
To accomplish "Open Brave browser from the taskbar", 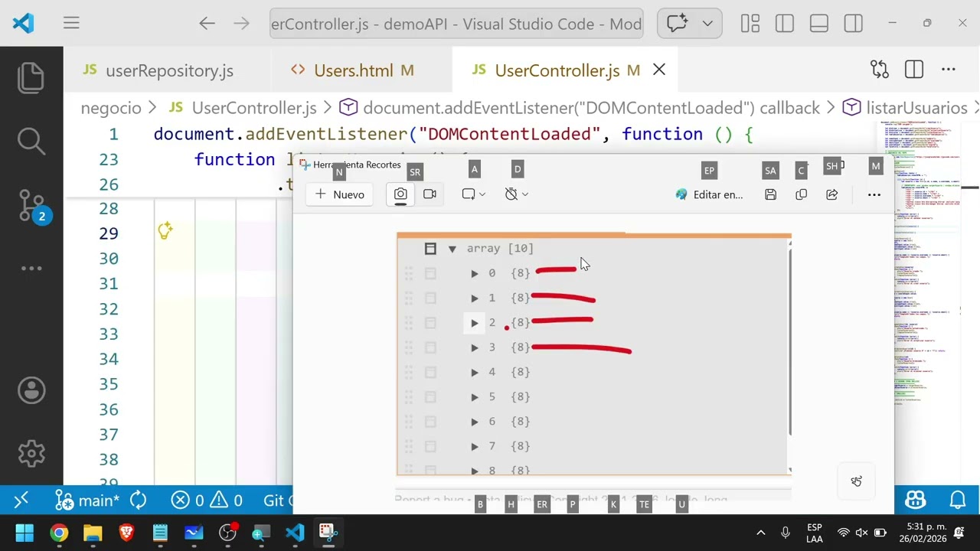I will point(126,533).
